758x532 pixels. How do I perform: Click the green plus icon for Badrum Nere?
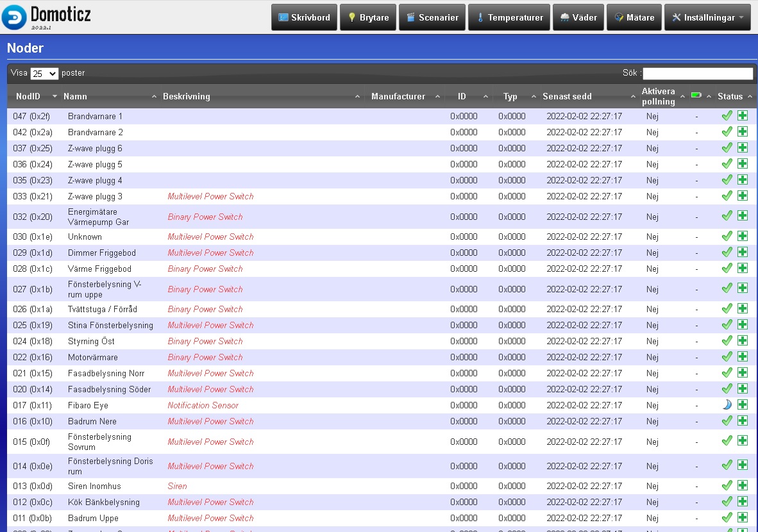pyautogui.click(x=742, y=421)
